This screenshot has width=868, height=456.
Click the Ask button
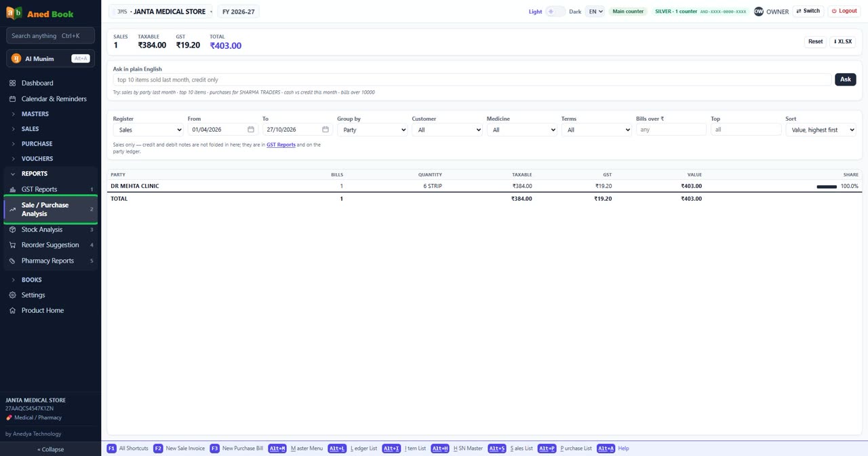[x=845, y=79]
